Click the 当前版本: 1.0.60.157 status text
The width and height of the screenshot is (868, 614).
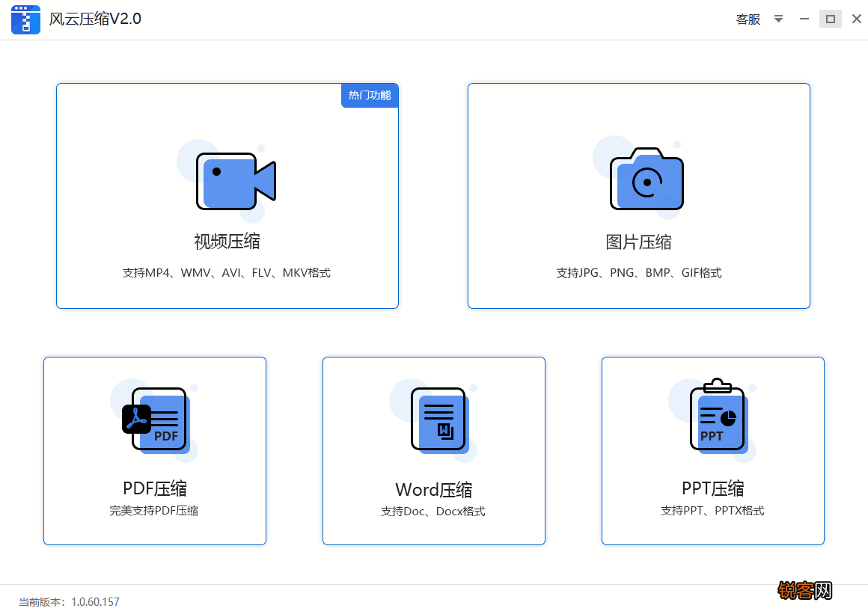69,602
